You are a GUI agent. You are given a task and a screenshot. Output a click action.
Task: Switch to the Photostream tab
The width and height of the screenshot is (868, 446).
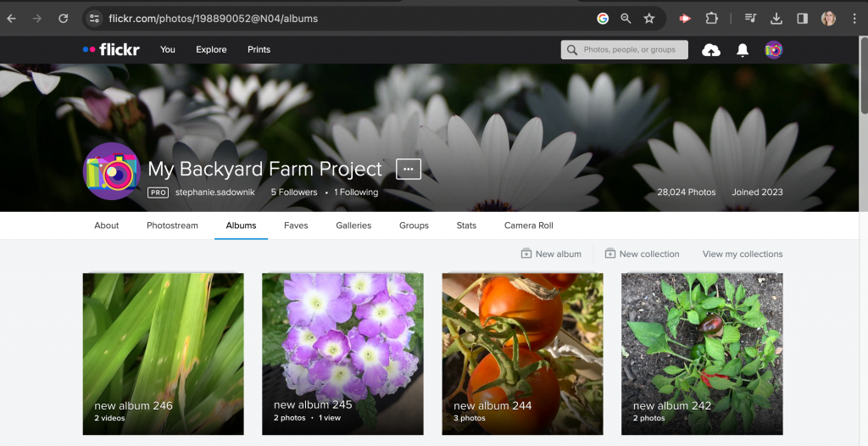[x=172, y=226]
